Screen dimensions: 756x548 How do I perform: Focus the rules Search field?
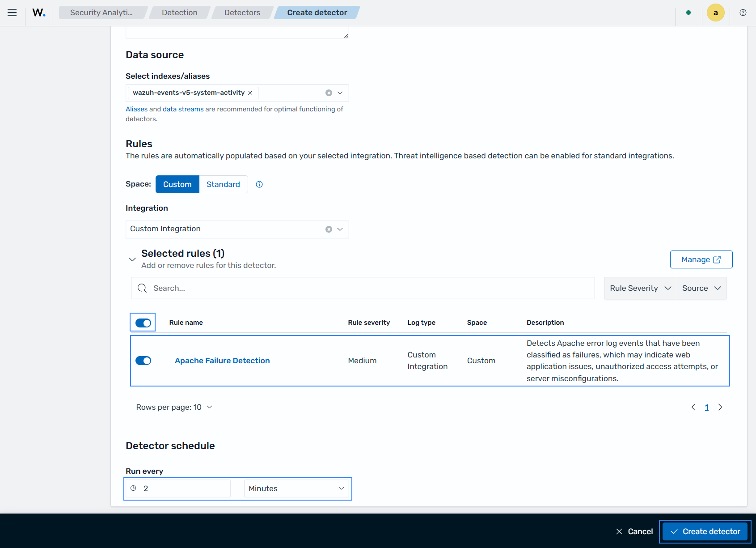pos(363,288)
